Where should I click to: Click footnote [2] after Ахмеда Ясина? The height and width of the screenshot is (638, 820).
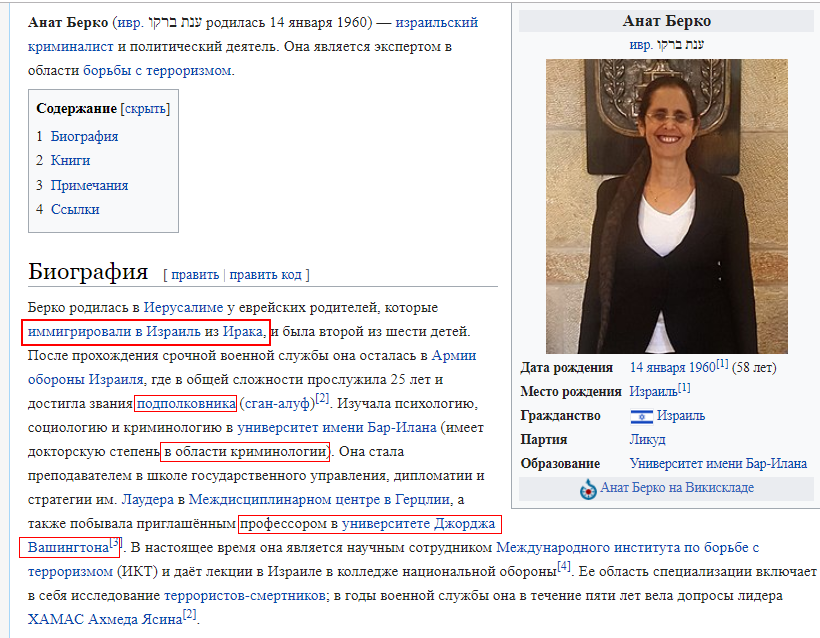click(x=189, y=615)
